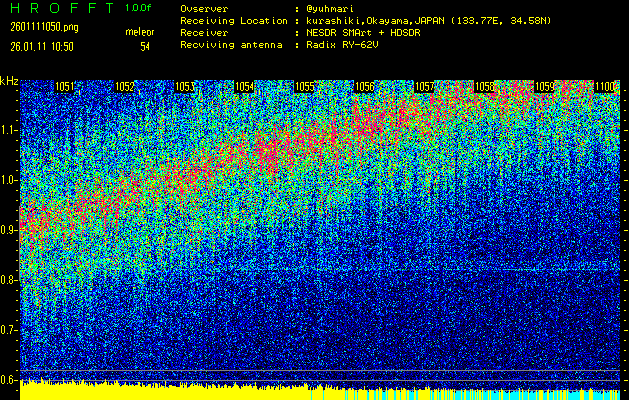Click the Radix RV-62V antenna text

[x=346, y=44]
